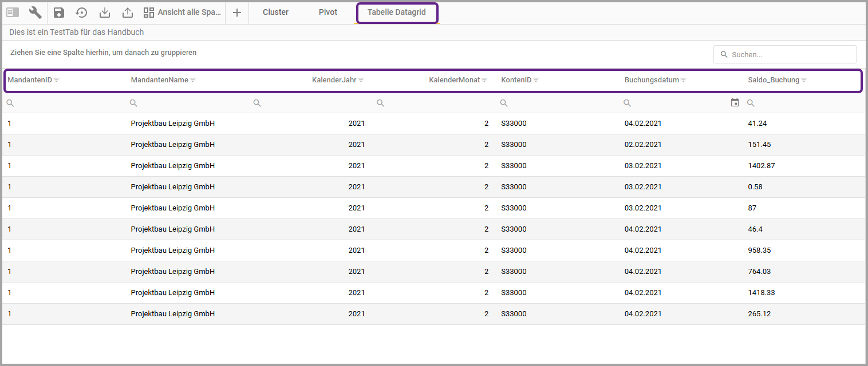Toggle the sidebar panel icon
The height and width of the screenshot is (366, 868).
pos(13,13)
